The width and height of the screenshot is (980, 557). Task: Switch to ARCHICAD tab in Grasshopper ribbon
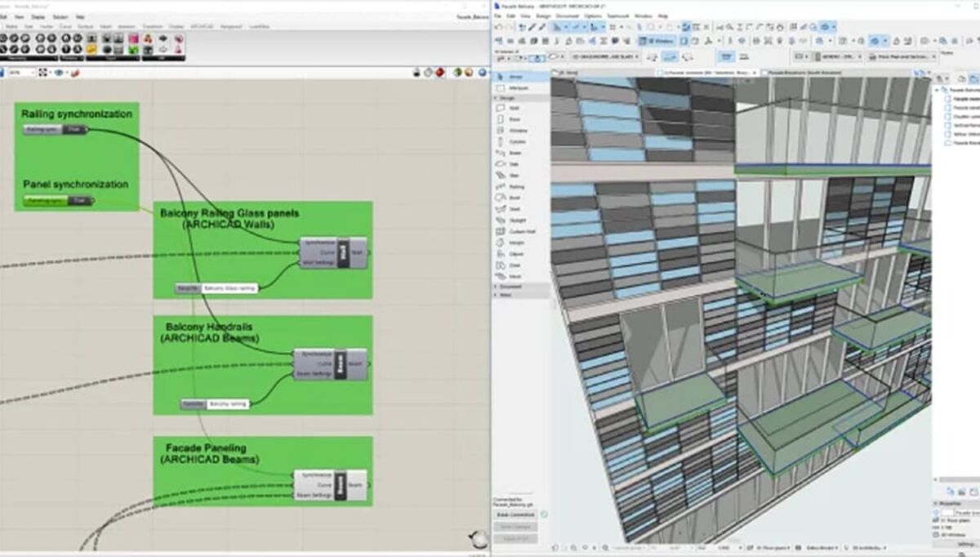click(200, 26)
